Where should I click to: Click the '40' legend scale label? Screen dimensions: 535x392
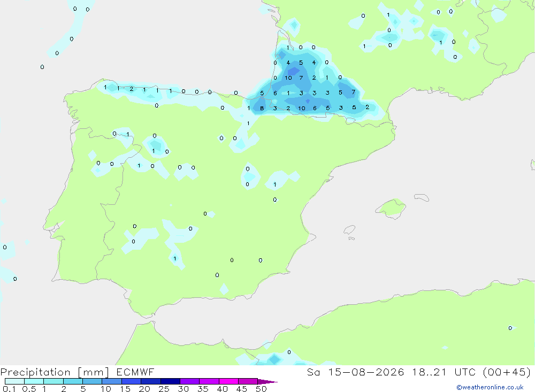click(x=223, y=389)
